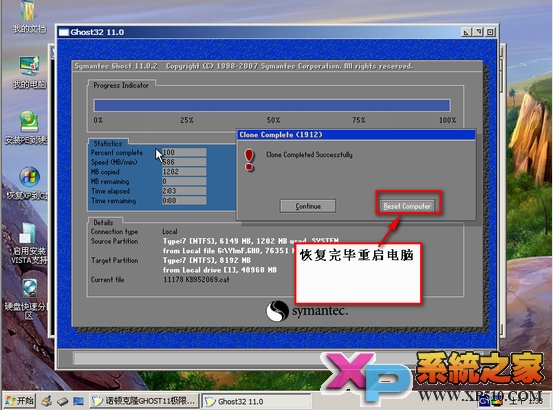Click the 'from Local drive [1], 40960 MB' text
The height and width of the screenshot is (410, 554).
pos(220,270)
